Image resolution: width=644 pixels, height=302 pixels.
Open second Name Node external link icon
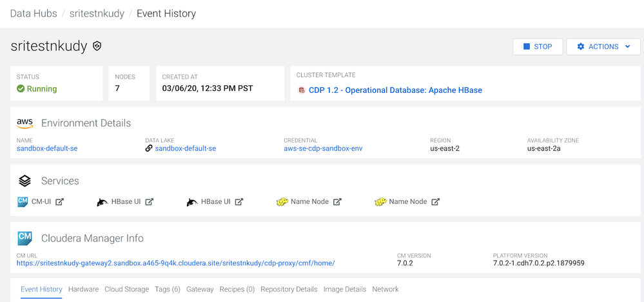436,202
